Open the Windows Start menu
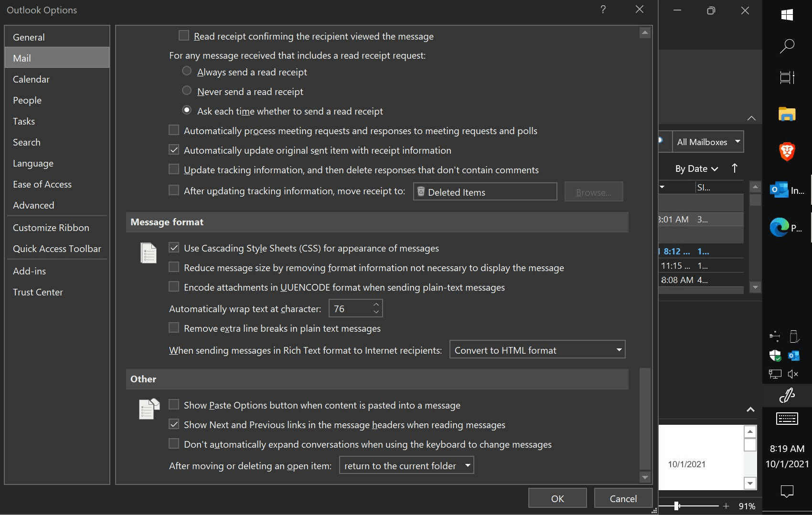 [787, 15]
